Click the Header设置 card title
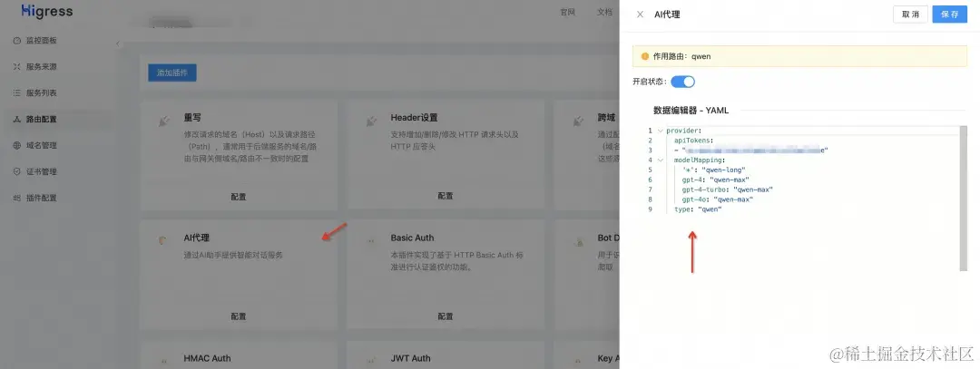980x369 pixels. (415, 117)
